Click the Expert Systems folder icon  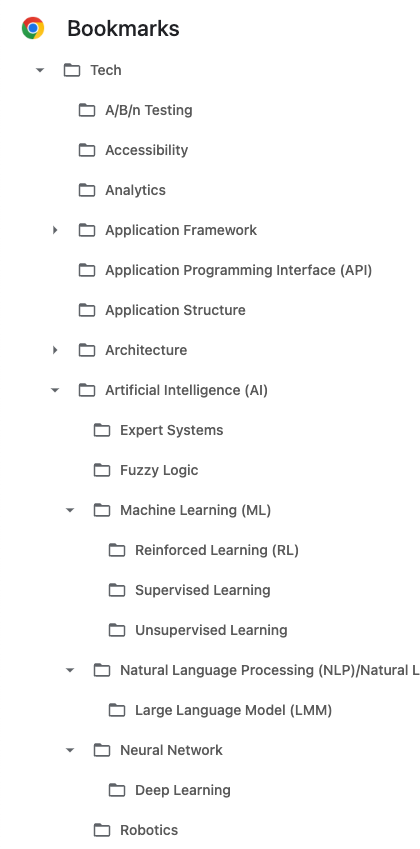click(102, 430)
